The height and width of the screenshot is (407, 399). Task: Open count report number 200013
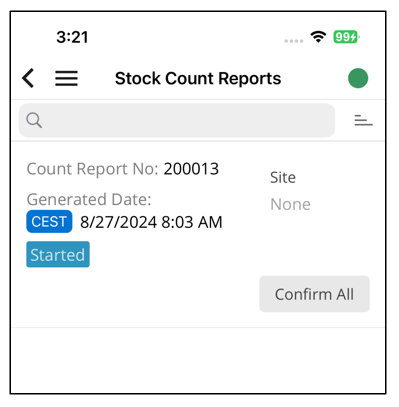pos(191,169)
